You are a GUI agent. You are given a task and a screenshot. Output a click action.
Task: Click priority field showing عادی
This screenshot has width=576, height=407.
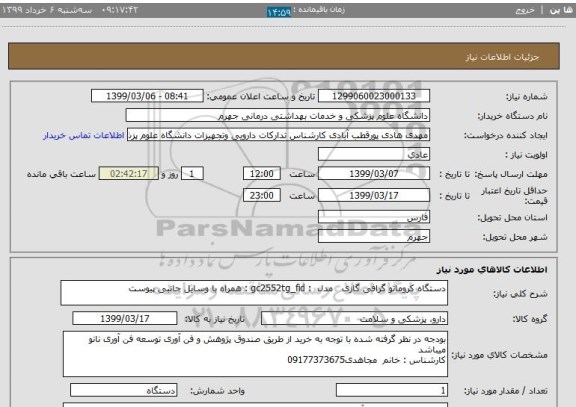pos(374,154)
